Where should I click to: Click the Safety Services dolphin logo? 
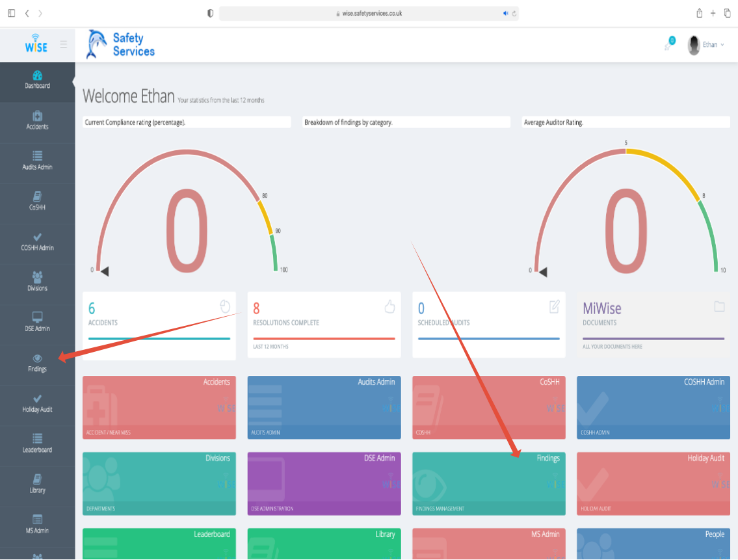[120, 45]
